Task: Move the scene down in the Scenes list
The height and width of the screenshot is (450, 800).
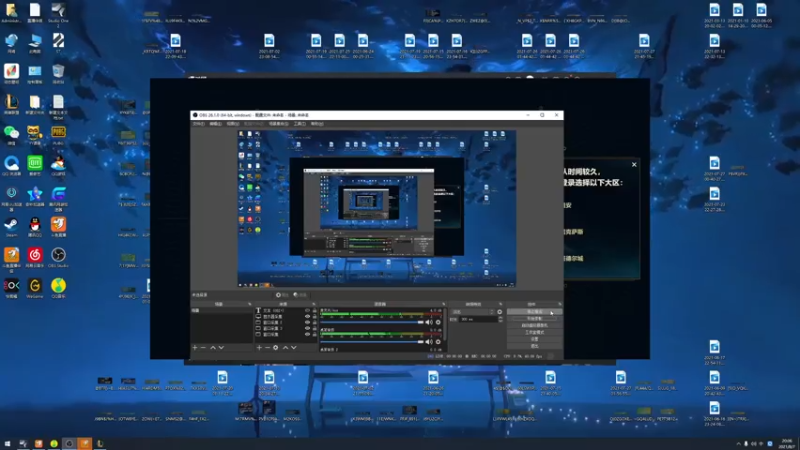Action: point(221,347)
